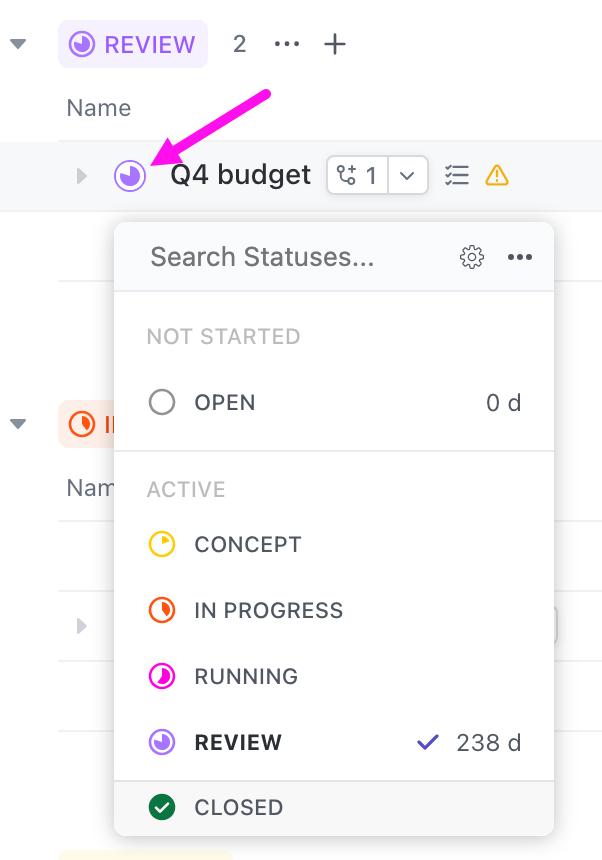Focus the Search Statuses field

[262, 257]
